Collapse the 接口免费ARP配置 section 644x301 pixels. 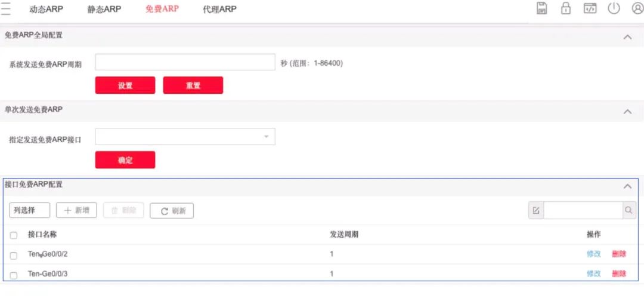tap(627, 186)
